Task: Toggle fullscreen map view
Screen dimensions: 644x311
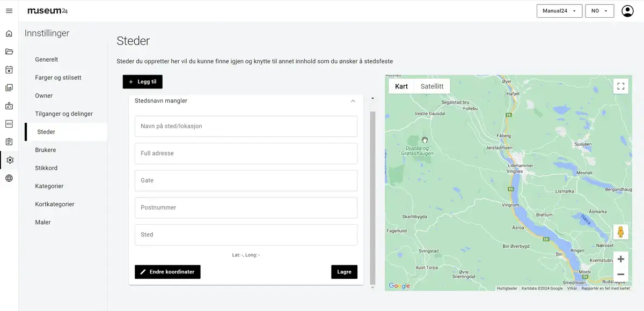Action: [x=621, y=86]
